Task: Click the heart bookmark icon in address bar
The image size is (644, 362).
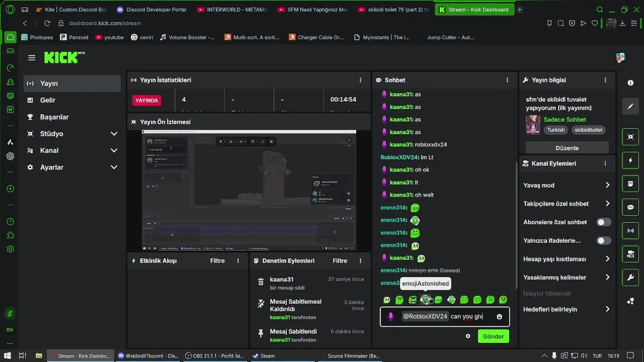Action: (595, 23)
